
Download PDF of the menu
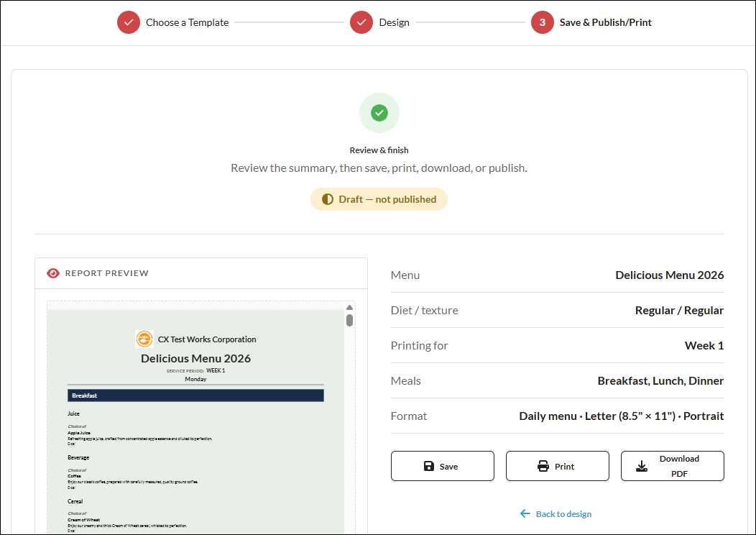672,466
